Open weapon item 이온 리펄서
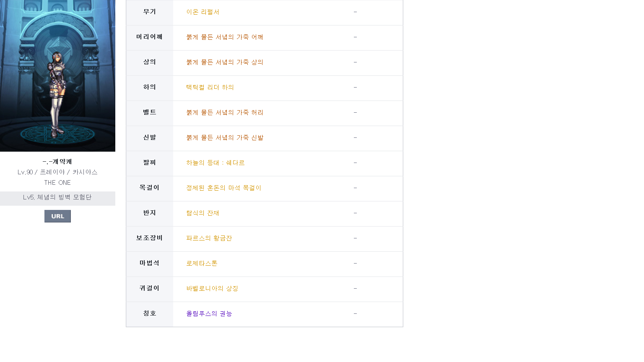644x362 pixels. click(203, 12)
